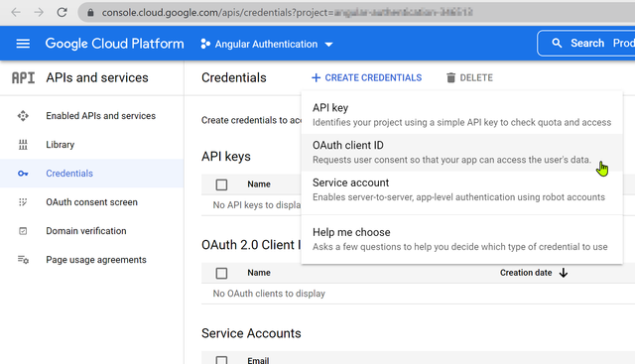Click the API logo icon in sidebar
Image resolution: width=635 pixels, height=364 pixels.
tap(23, 77)
